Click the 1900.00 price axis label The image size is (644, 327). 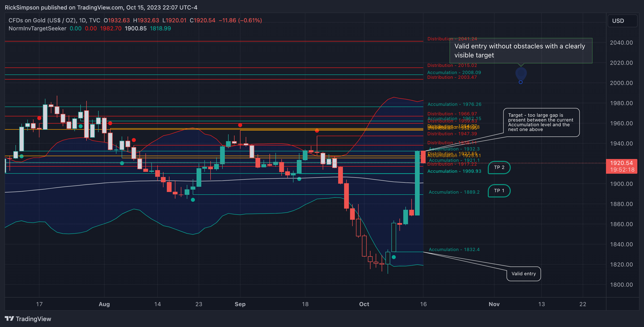[x=621, y=184]
